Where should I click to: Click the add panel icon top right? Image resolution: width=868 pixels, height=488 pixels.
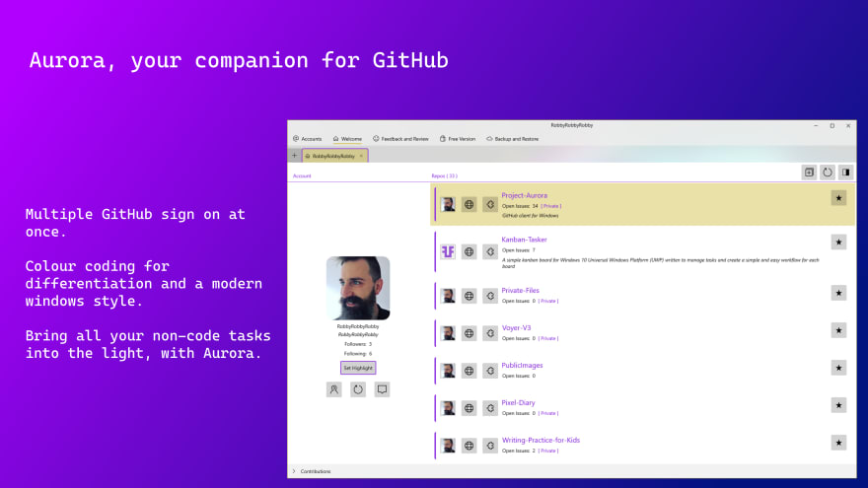point(809,173)
